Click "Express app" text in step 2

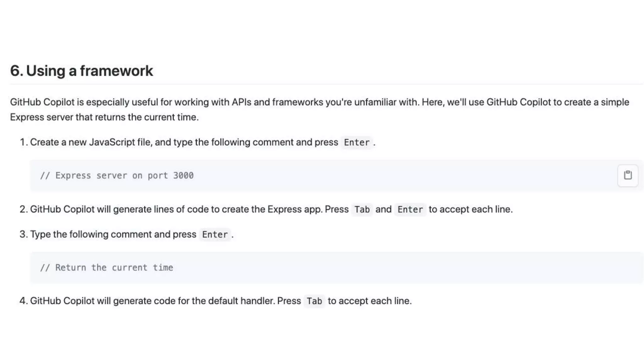point(295,209)
